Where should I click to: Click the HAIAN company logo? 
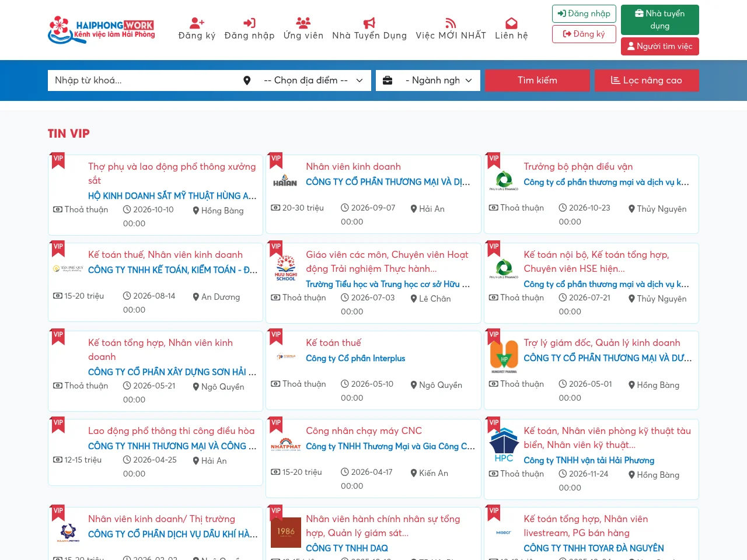click(285, 180)
